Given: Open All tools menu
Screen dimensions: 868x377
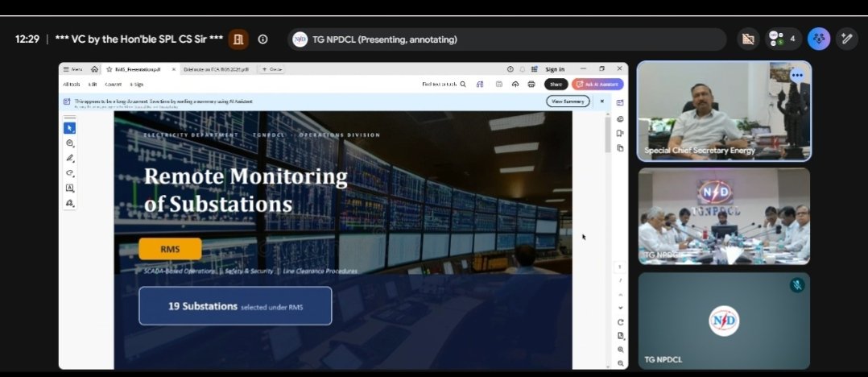Looking at the screenshot, I should tap(71, 84).
